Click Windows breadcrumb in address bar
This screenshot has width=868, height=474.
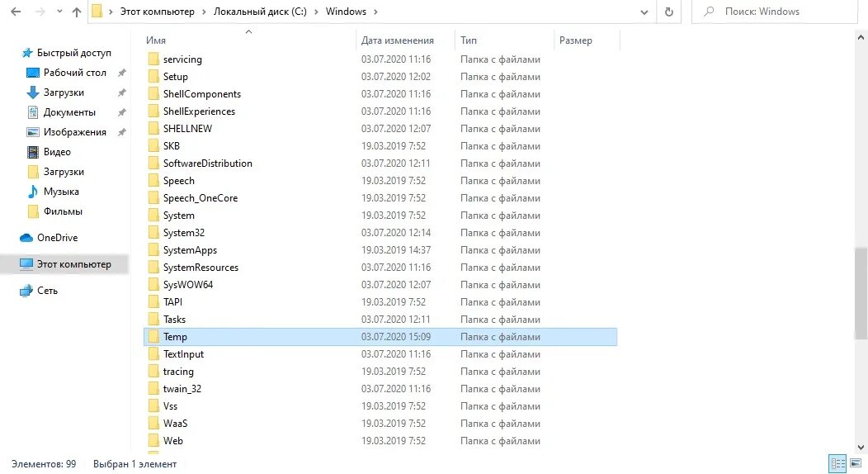click(x=346, y=12)
